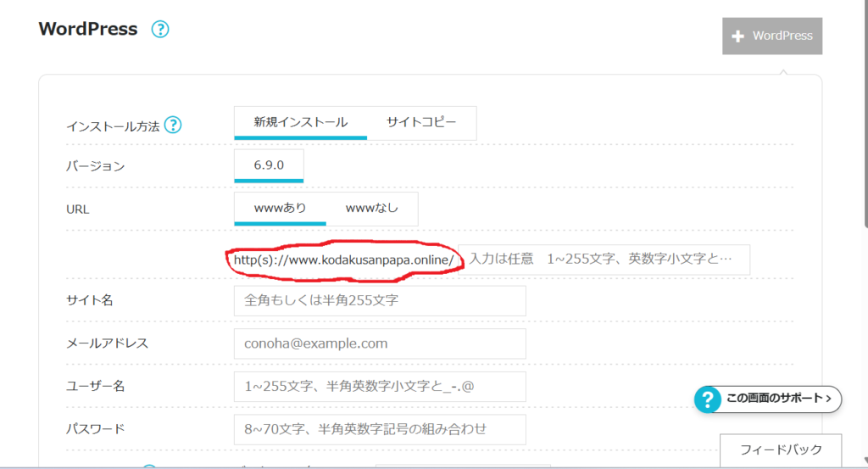
Task: Click into the パスワード field
Action: [380, 429]
